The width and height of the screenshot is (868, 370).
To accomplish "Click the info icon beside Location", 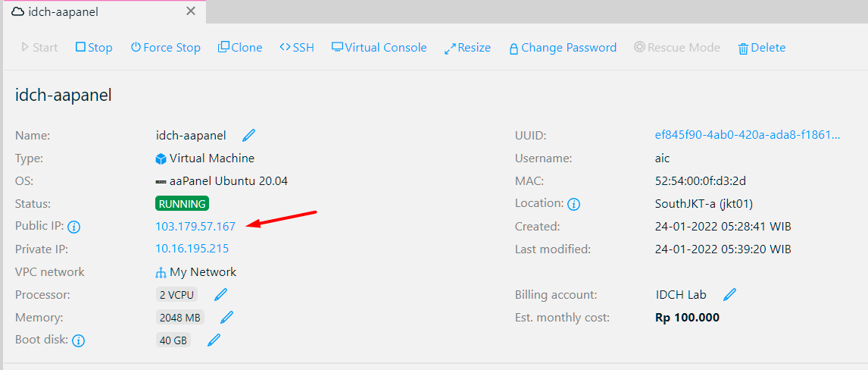I will pyautogui.click(x=574, y=204).
